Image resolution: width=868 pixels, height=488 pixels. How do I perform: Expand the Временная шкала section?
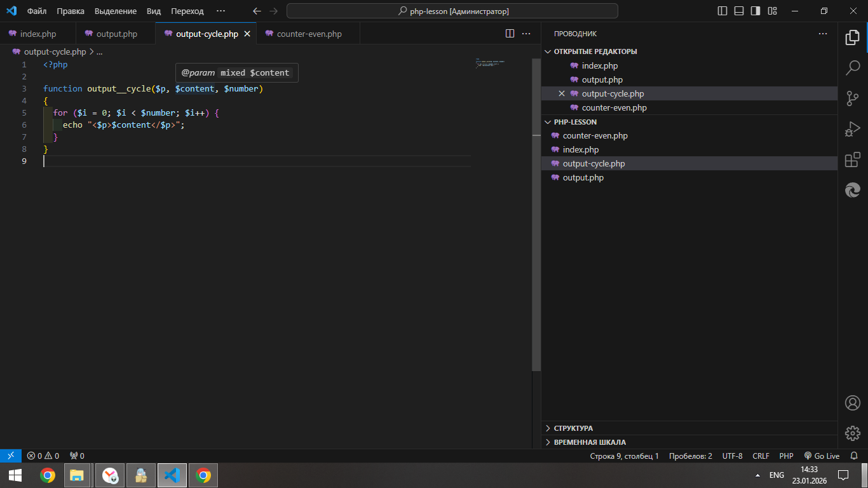coord(590,442)
